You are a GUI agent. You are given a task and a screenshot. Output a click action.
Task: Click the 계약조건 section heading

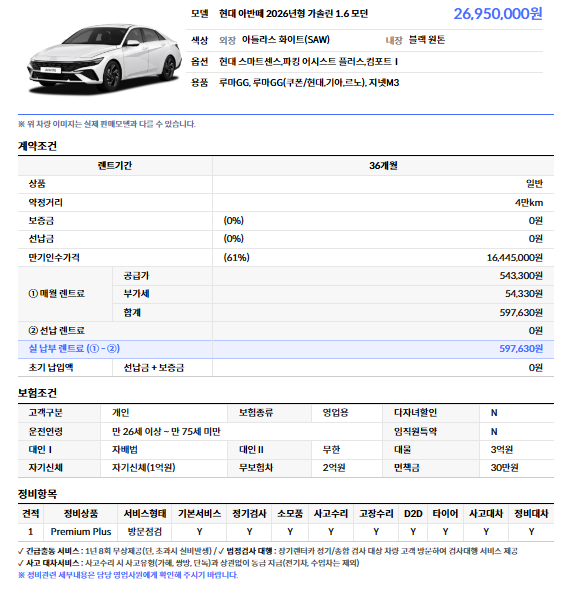tap(38, 146)
